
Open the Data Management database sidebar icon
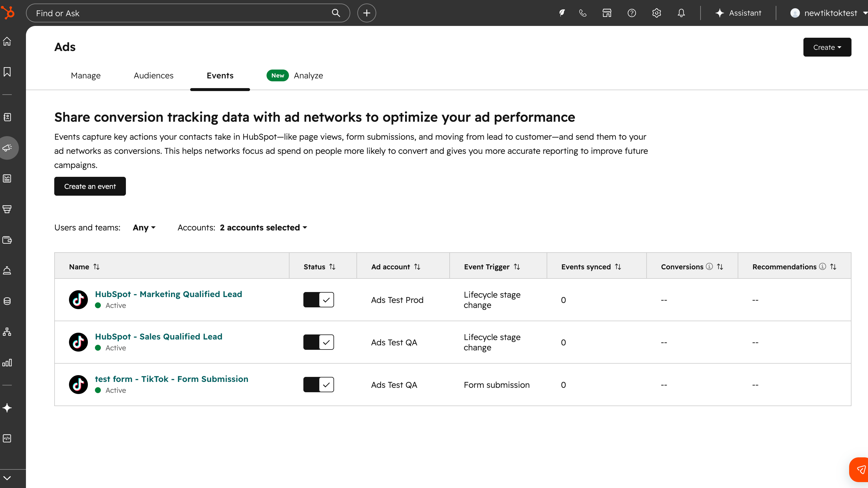[7, 301]
